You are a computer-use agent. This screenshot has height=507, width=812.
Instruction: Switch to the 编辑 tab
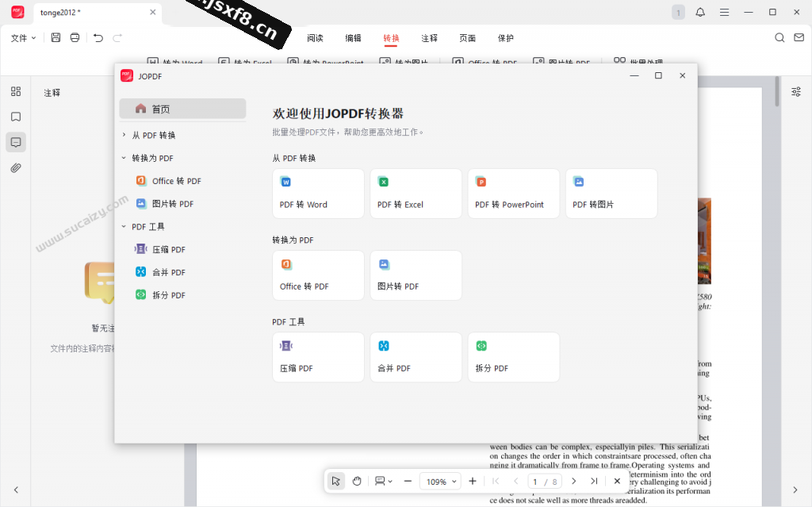[x=353, y=38]
